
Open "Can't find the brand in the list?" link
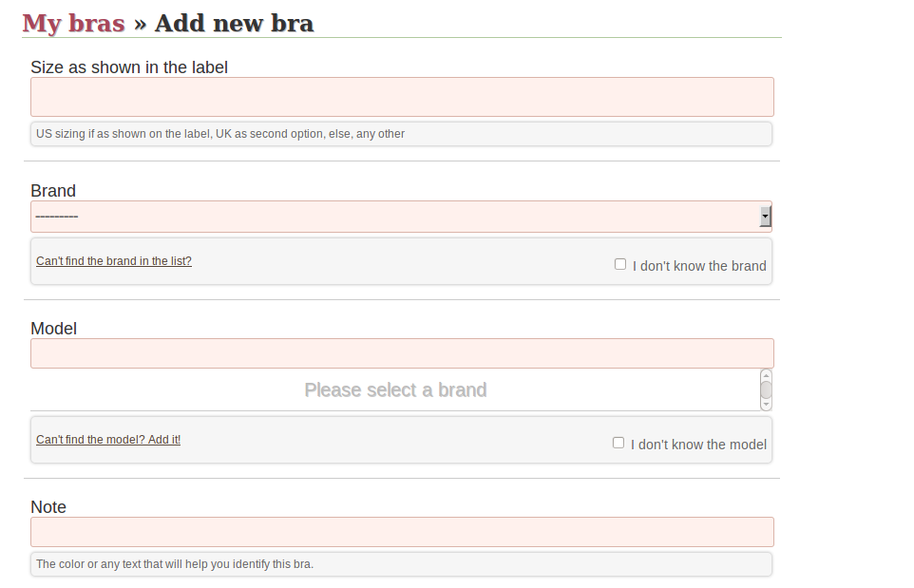[114, 261]
